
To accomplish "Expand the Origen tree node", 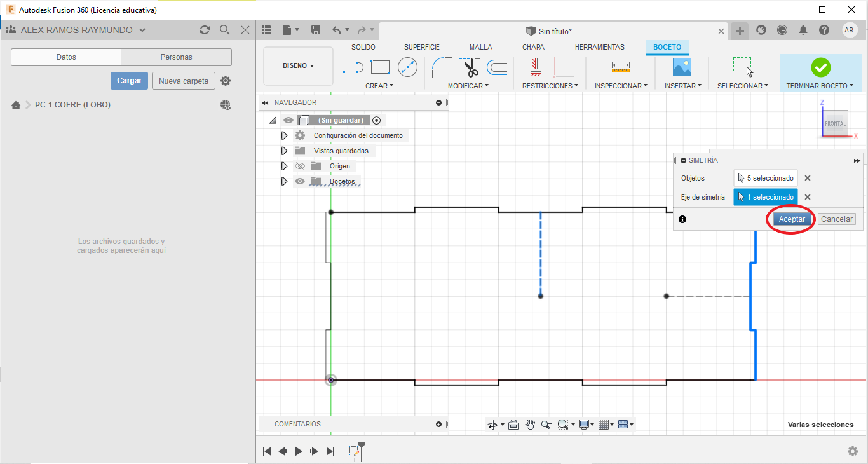I will [x=284, y=166].
